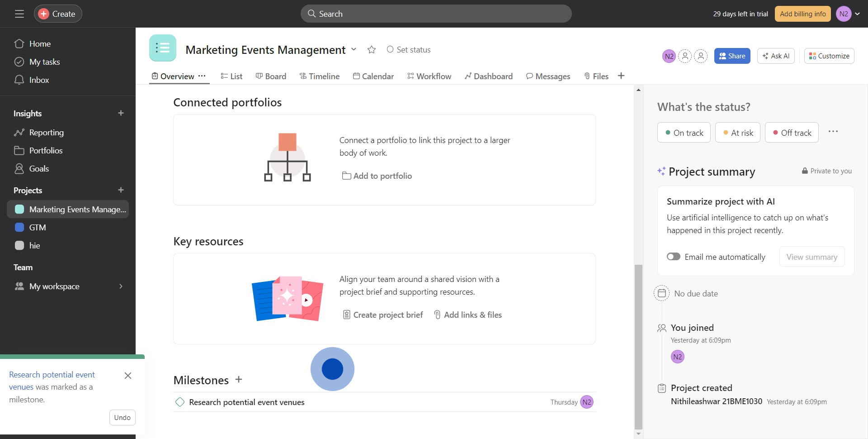The height and width of the screenshot is (439, 868).
Task: Click No due date calendar icon
Action: pyautogui.click(x=661, y=293)
